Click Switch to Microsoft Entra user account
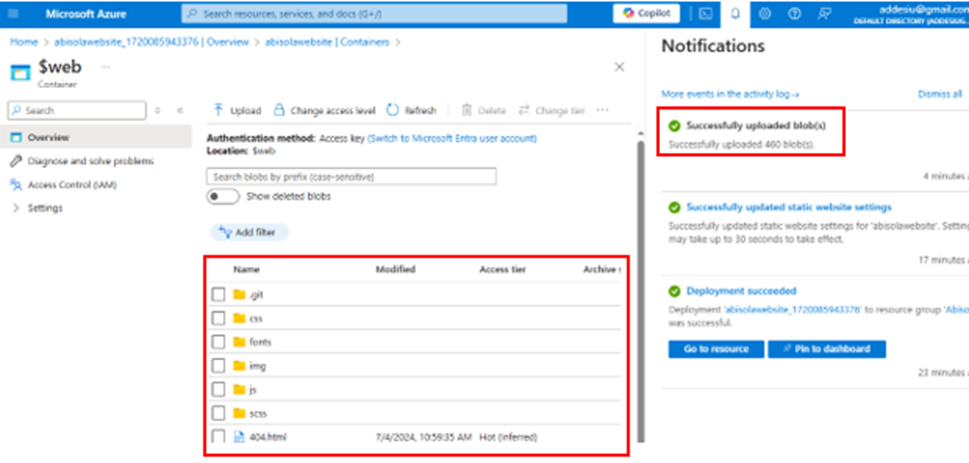969x463 pixels. (452, 138)
